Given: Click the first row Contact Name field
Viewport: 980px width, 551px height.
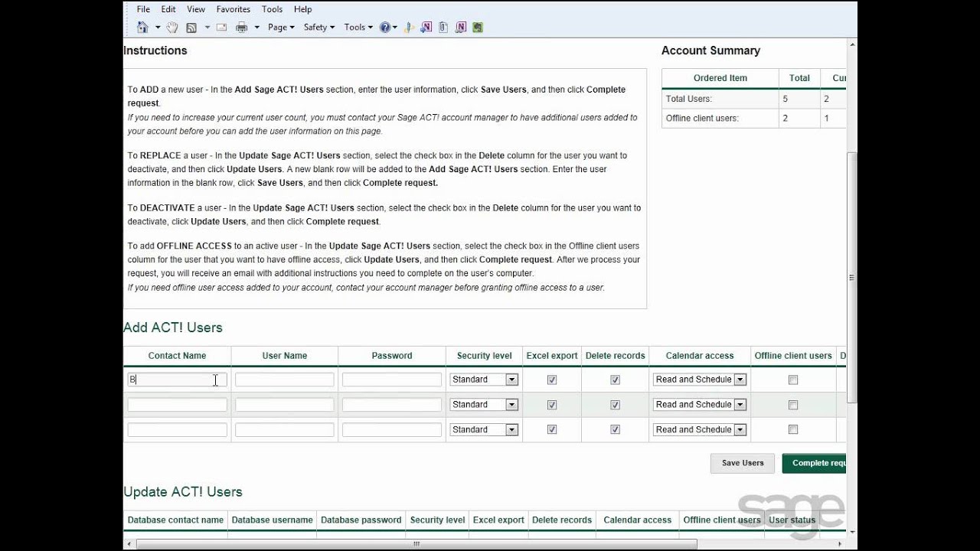Looking at the screenshot, I should [177, 380].
